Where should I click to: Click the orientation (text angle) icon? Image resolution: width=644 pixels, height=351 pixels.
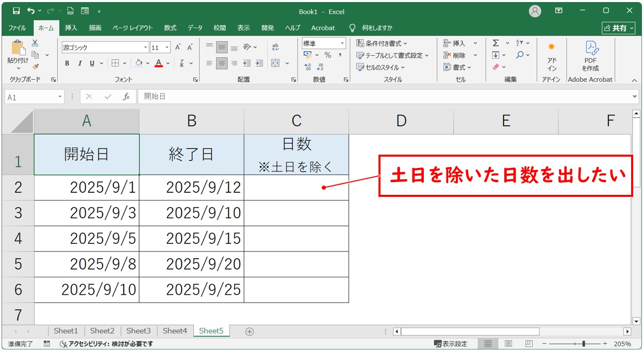point(247,47)
